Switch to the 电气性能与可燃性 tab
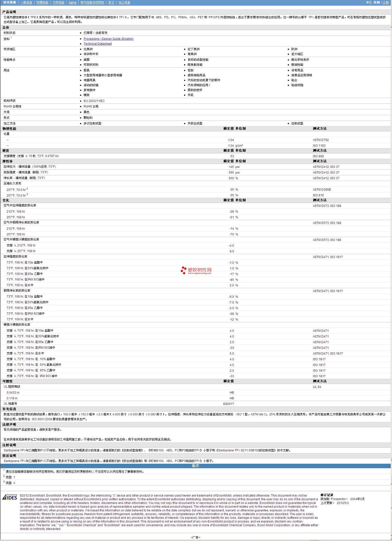 92,2
